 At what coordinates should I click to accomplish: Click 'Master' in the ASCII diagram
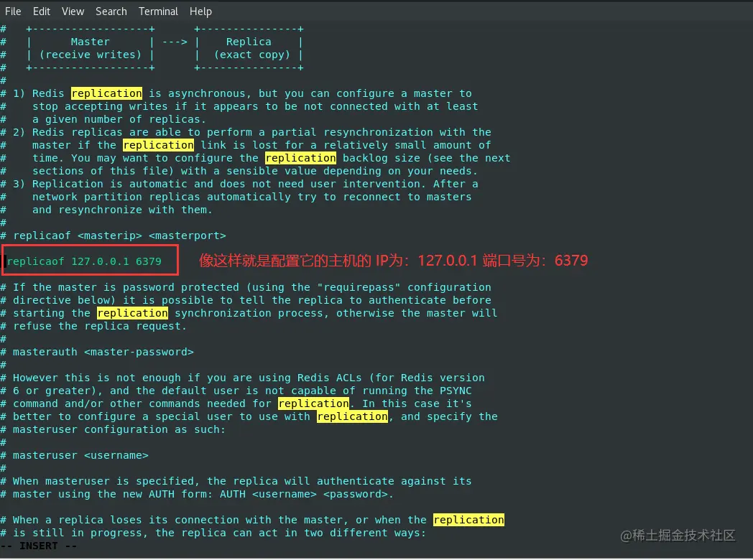(91, 42)
